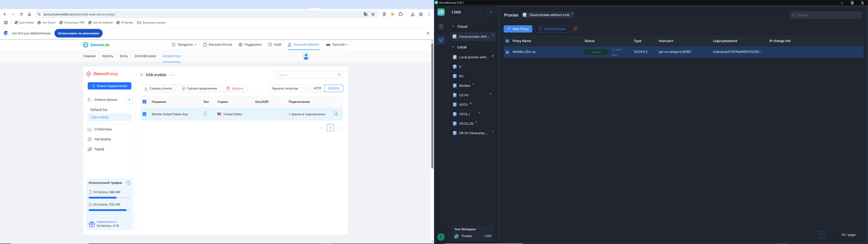Click the search magnifier icon on ZennoProxy page
The image size is (868, 244).
tap(340, 75)
